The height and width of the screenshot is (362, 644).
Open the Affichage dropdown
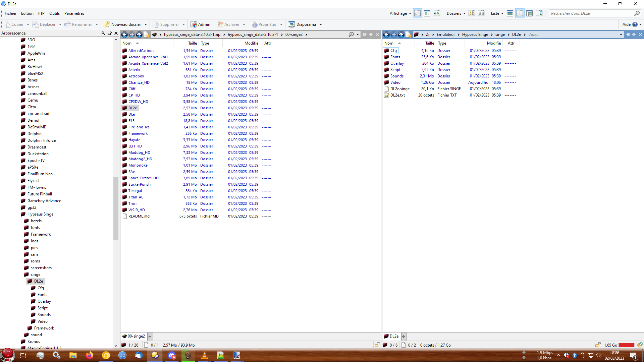point(400,13)
